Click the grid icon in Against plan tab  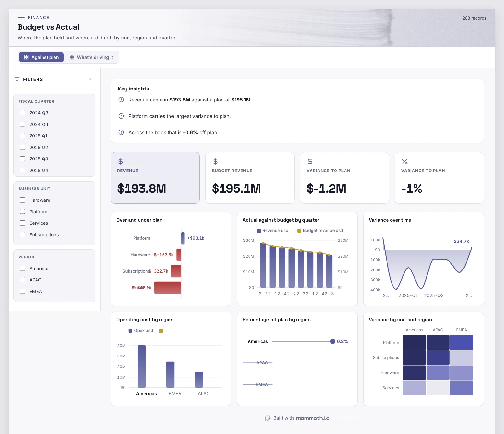point(26,57)
